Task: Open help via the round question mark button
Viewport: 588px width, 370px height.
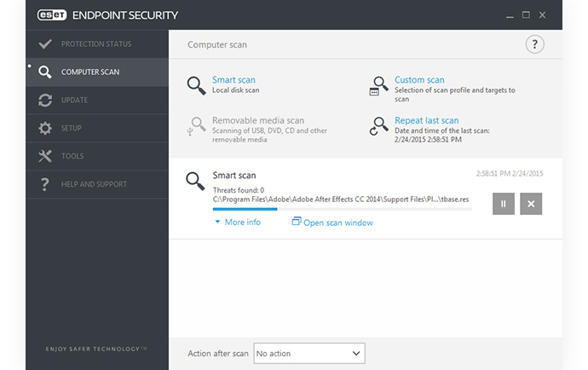Action: coord(535,44)
